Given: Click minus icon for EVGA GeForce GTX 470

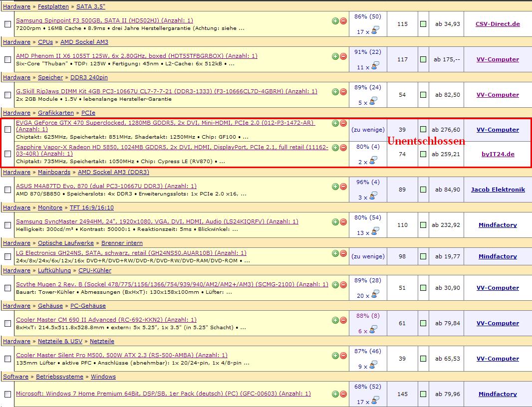Looking at the screenshot, I should point(343,123).
